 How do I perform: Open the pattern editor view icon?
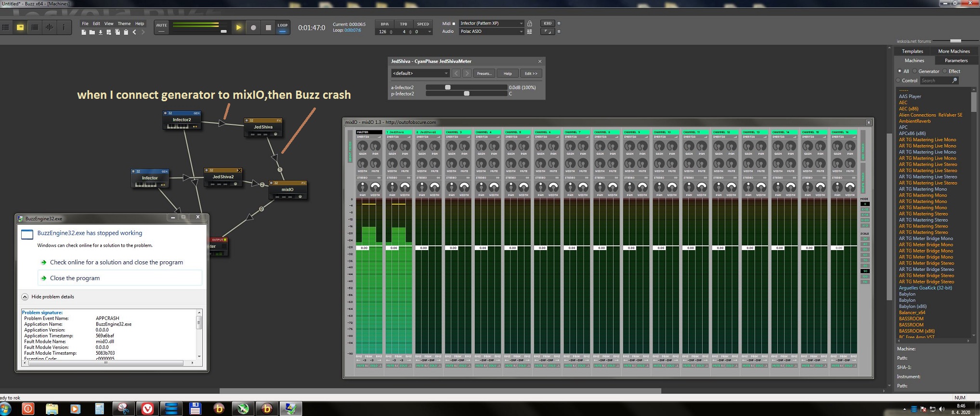point(6,27)
